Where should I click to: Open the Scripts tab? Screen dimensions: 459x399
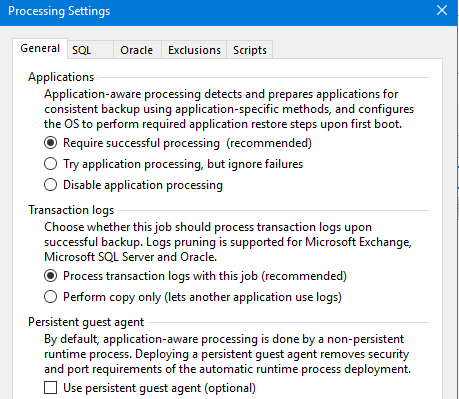[250, 50]
